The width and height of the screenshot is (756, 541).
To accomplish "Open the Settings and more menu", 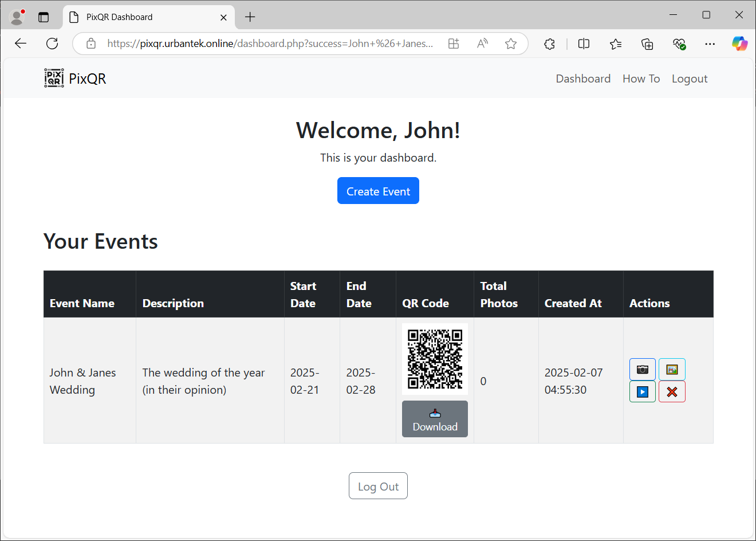I will click(x=710, y=44).
